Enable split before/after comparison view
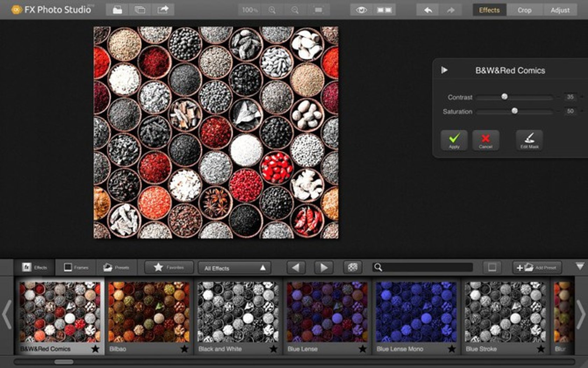This screenshot has width=588, height=368. click(x=383, y=10)
